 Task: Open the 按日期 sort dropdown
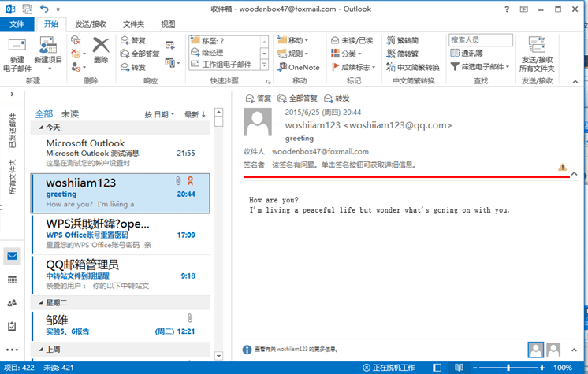(x=159, y=114)
